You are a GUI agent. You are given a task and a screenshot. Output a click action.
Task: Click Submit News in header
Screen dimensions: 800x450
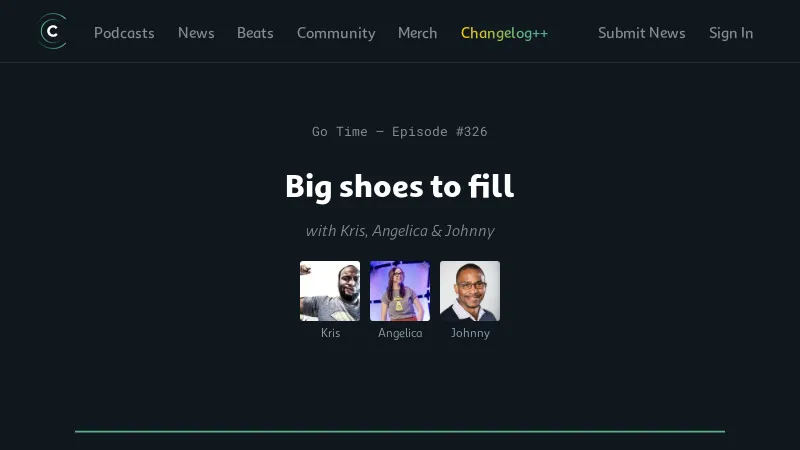point(641,33)
